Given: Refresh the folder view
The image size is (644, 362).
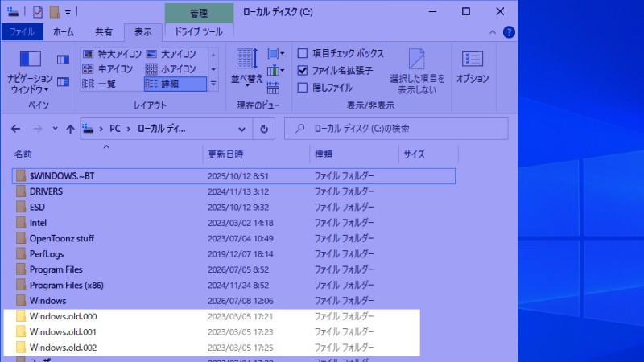Looking at the screenshot, I should tap(264, 129).
